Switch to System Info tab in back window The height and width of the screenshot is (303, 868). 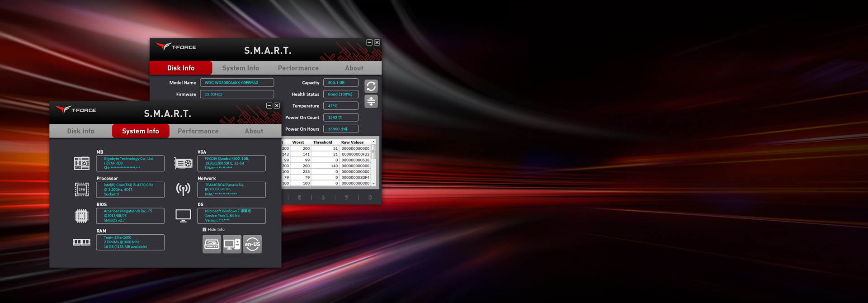click(241, 68)
